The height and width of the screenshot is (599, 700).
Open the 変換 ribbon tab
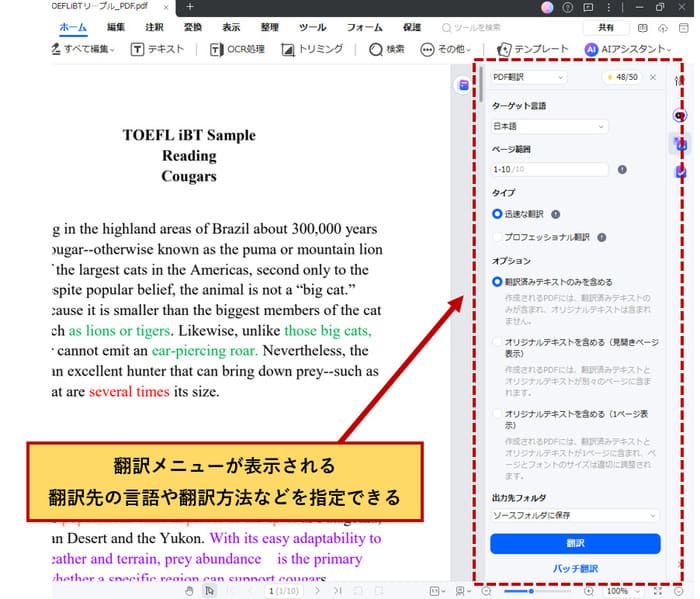coord(193,27)
